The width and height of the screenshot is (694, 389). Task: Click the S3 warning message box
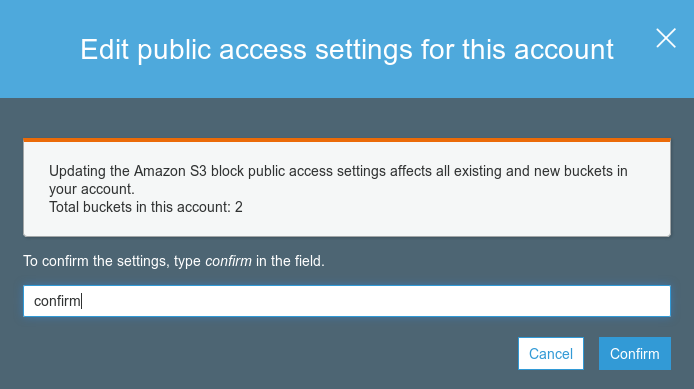point(347,188)
